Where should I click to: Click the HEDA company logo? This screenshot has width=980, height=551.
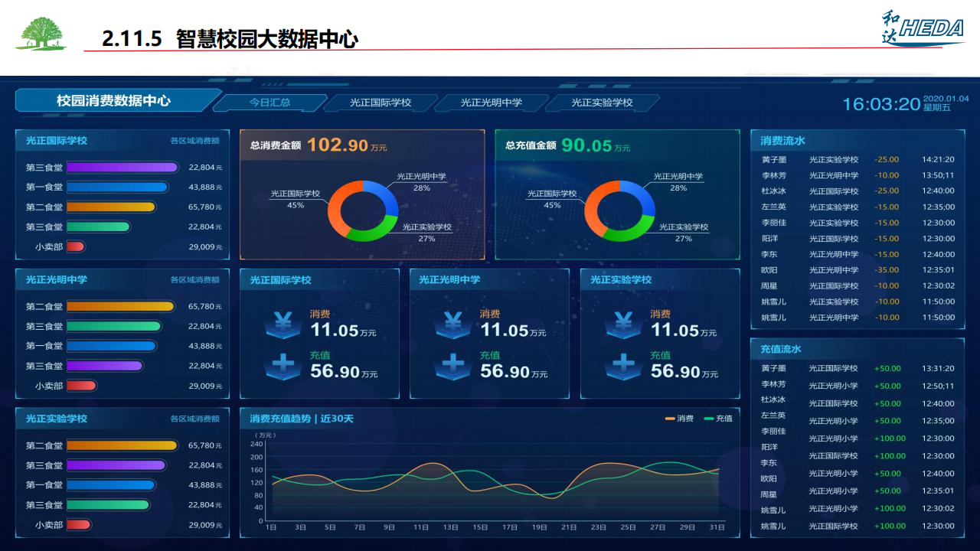point(923,28)
